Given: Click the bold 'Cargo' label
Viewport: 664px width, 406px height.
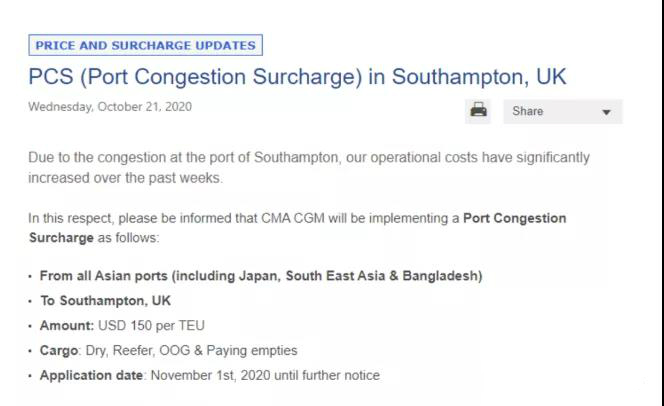Looking at the screenshot, I should 59,351.
